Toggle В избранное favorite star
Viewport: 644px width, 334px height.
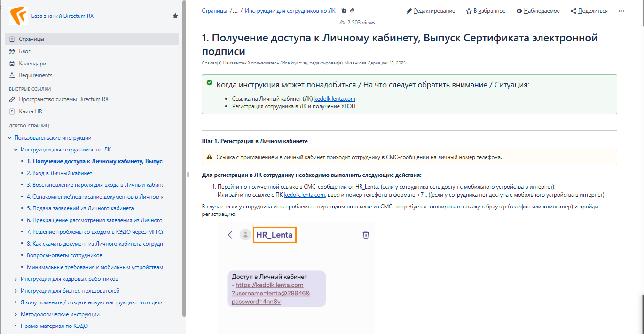click(486, 11)
